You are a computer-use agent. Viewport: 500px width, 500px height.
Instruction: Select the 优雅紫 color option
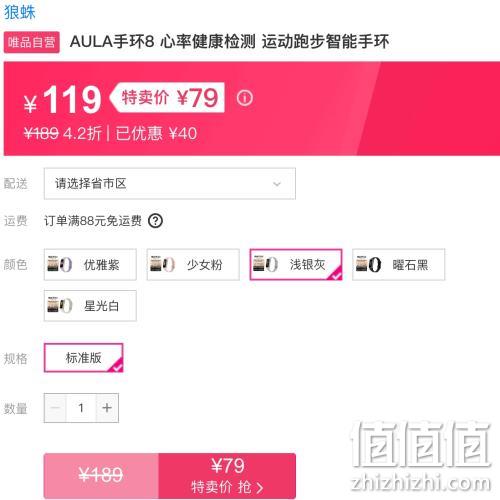[x=90, y=265]
